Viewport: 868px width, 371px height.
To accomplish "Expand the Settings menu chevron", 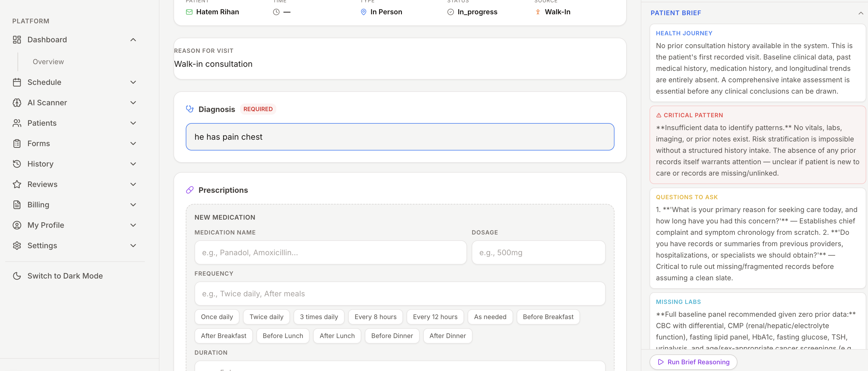I will coord(133,246).
